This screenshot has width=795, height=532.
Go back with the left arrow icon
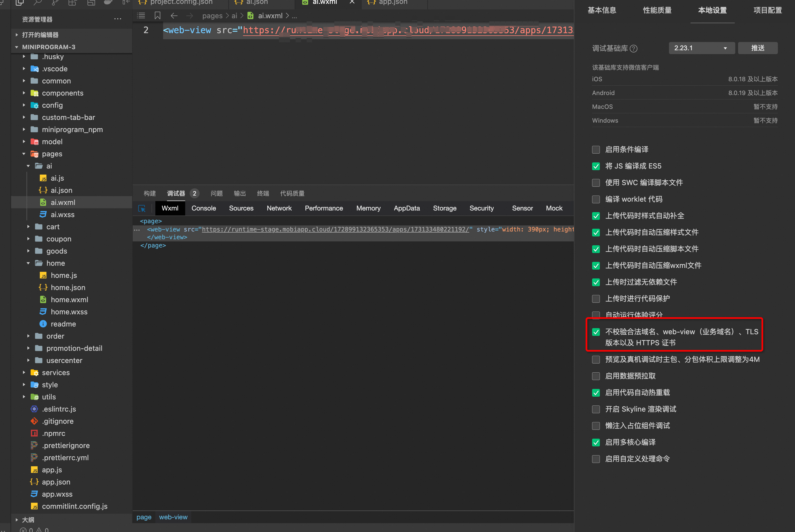(x=174, y=16)
